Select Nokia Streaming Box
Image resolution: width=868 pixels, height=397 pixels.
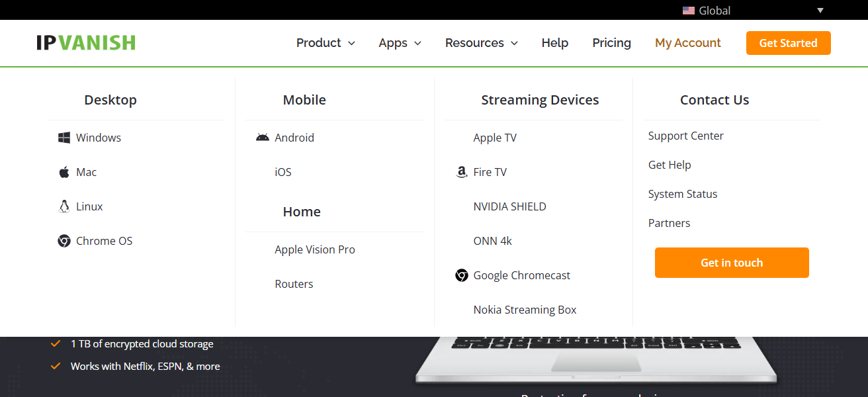(x=525, y=310)
